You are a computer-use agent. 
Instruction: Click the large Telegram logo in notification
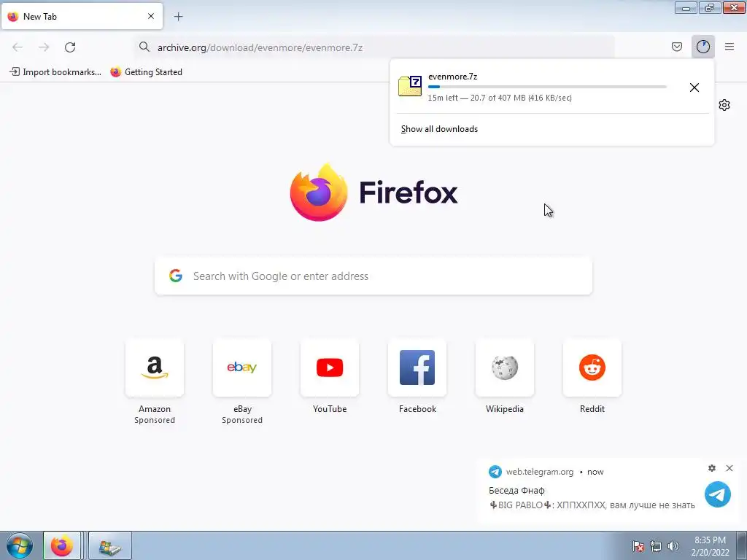click(718, 494)
